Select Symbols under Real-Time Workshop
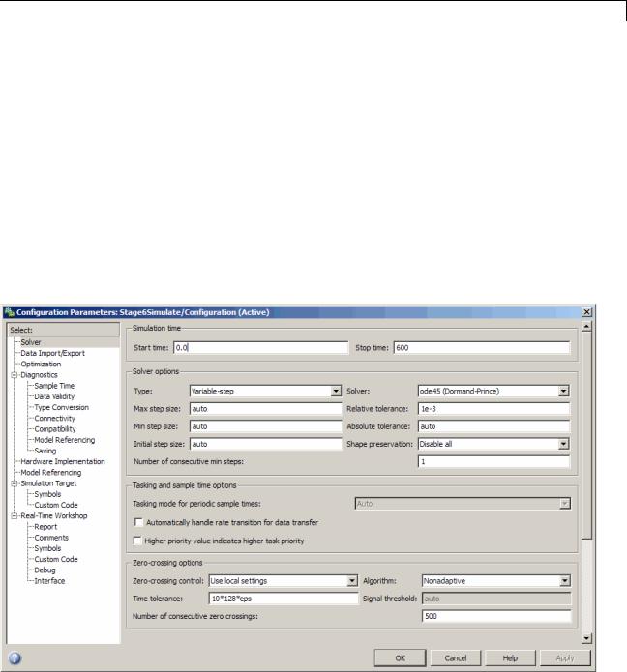 pyautogui.click(x=47, y=548)
